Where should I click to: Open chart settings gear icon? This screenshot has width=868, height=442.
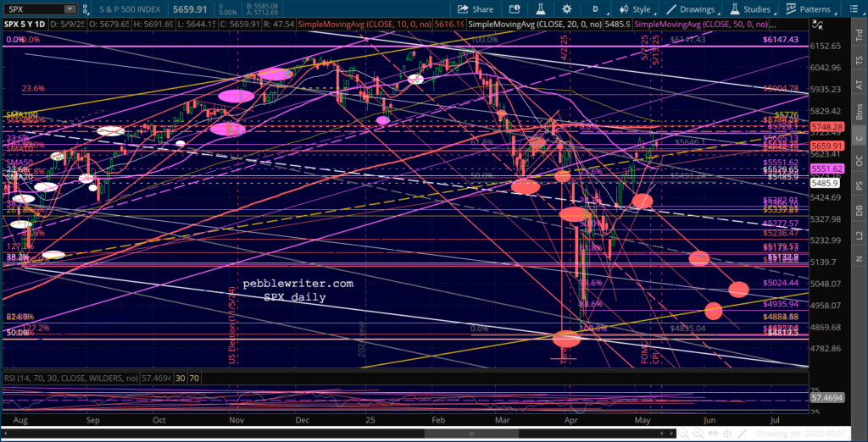pyautogui.click(x=569, y=9)
